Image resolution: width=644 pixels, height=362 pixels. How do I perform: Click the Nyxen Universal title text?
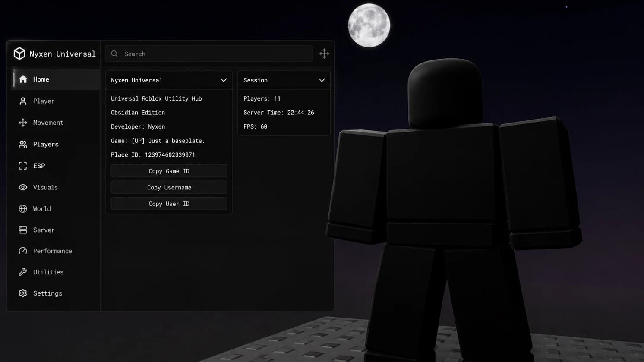pos(63,54)
